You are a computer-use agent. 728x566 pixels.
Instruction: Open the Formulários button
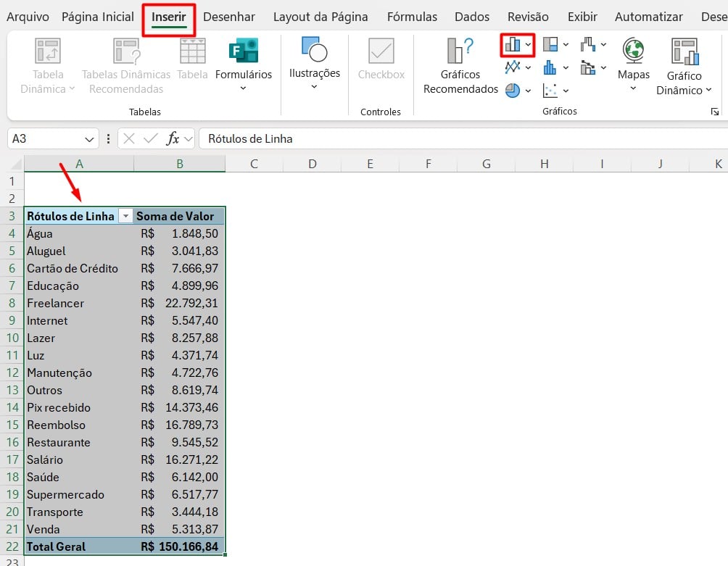coord(244,65)
